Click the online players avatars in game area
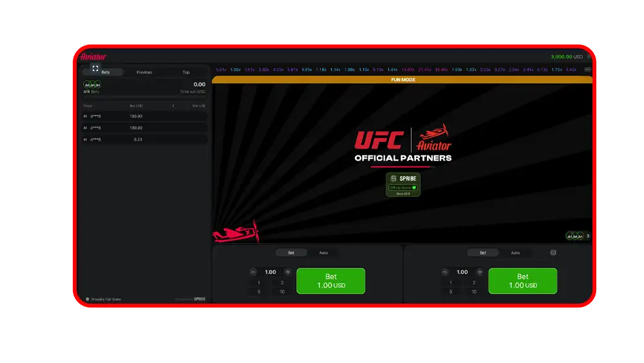The image size is (644, 363). pos(574,236)
